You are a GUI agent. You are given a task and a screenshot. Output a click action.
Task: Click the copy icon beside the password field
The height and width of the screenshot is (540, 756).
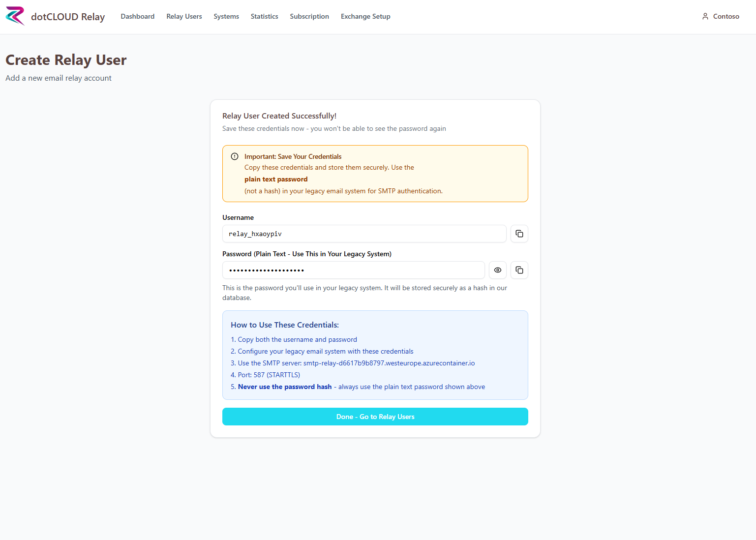click(x=519, y=270)
